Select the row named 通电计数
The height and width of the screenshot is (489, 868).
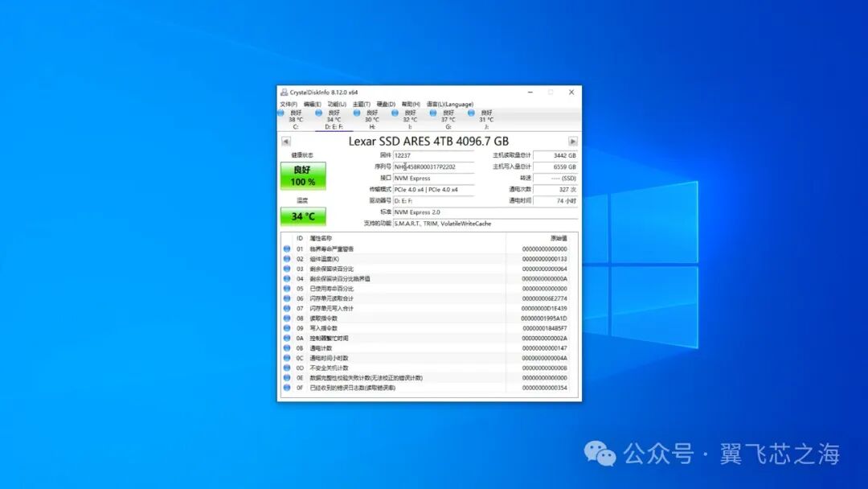click(x=429, y=348)
